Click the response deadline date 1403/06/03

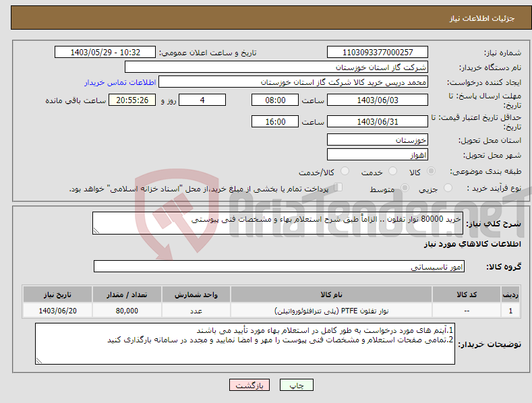[x=378, y=100]
